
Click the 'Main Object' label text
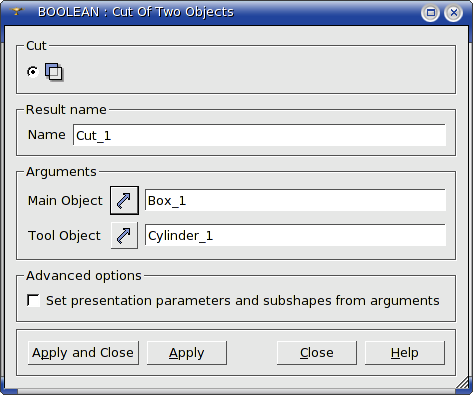[x=65, y=201]
